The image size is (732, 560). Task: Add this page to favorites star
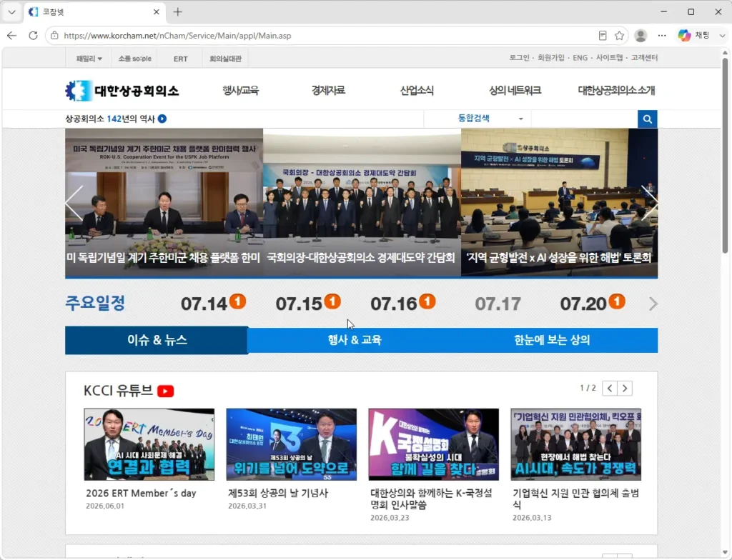click(620, 36)
